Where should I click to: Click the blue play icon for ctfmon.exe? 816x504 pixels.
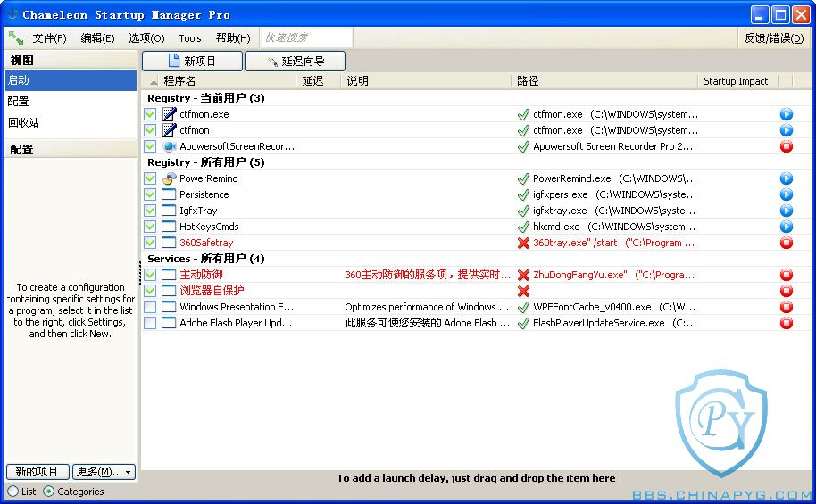point(786,114)
